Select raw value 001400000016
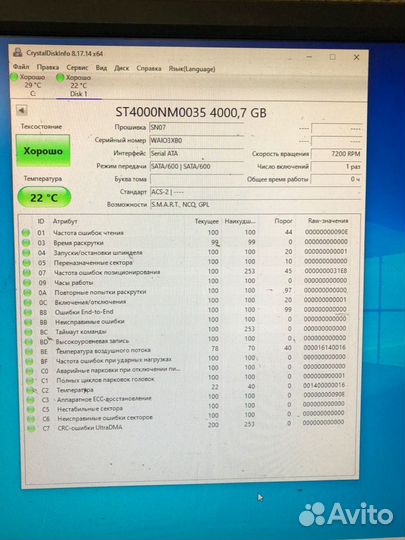This screenshot has height=540, width=405. click(324, 385)
